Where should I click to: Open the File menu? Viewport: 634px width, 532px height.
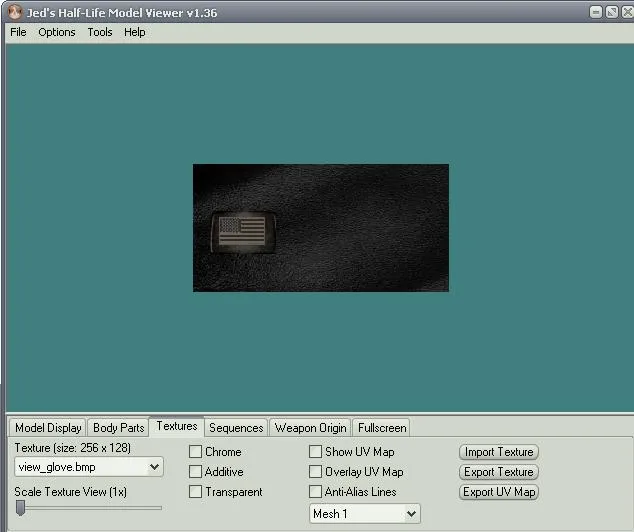pos(18,32)
